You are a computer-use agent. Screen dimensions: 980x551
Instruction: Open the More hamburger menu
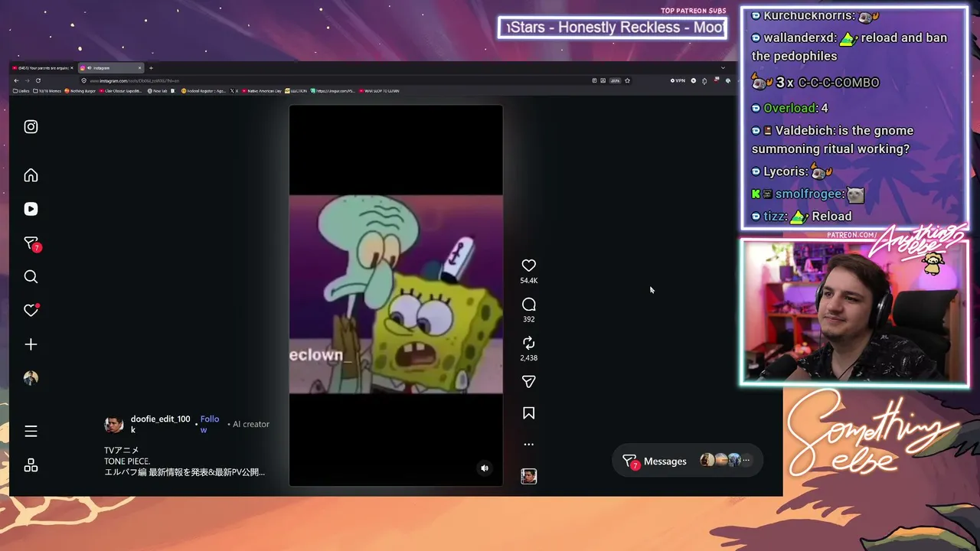click(x=31, y=432)
